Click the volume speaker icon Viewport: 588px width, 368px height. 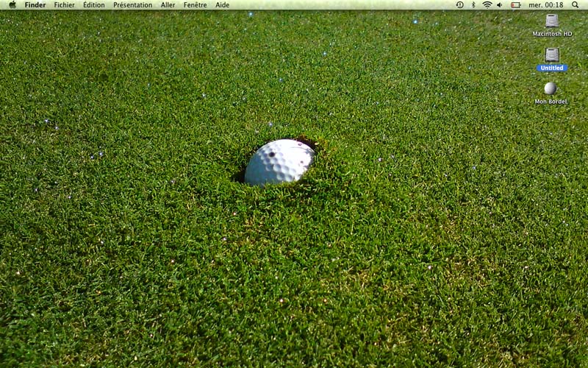coord(500,5)
